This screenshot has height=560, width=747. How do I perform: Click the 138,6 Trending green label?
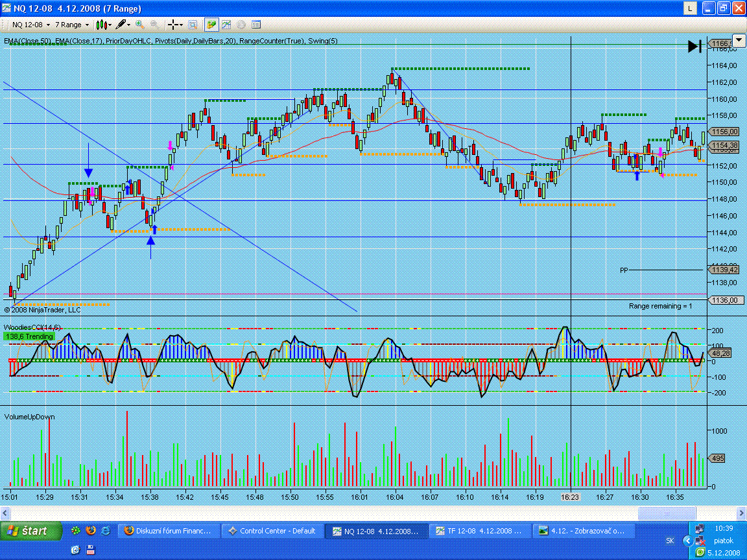click(29, 336)
